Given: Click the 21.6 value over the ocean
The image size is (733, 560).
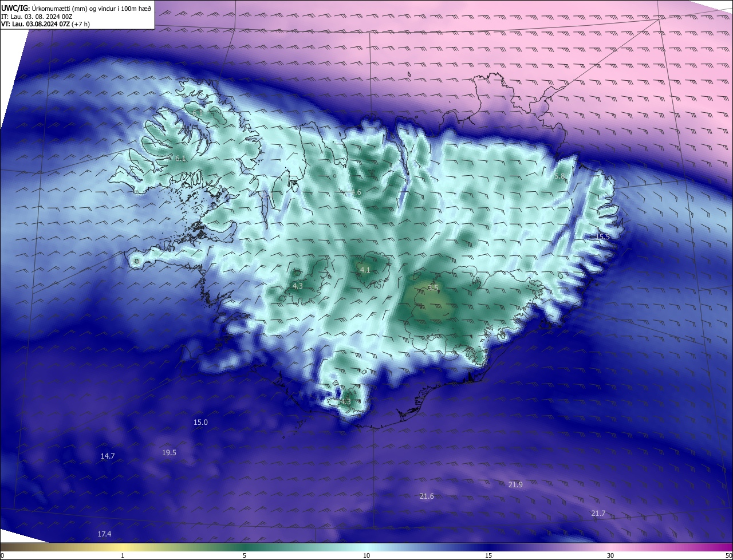Looking at the screenshot, I should coord(427,496).
